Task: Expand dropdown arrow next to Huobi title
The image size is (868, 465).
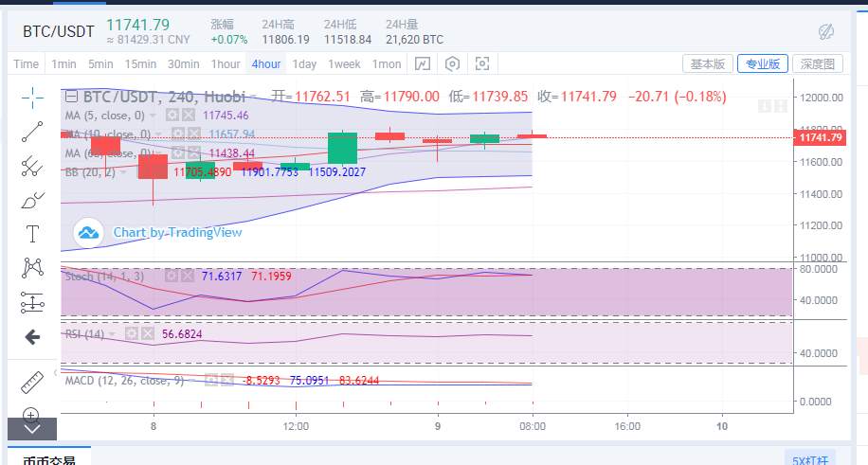Action: [252, 97]
